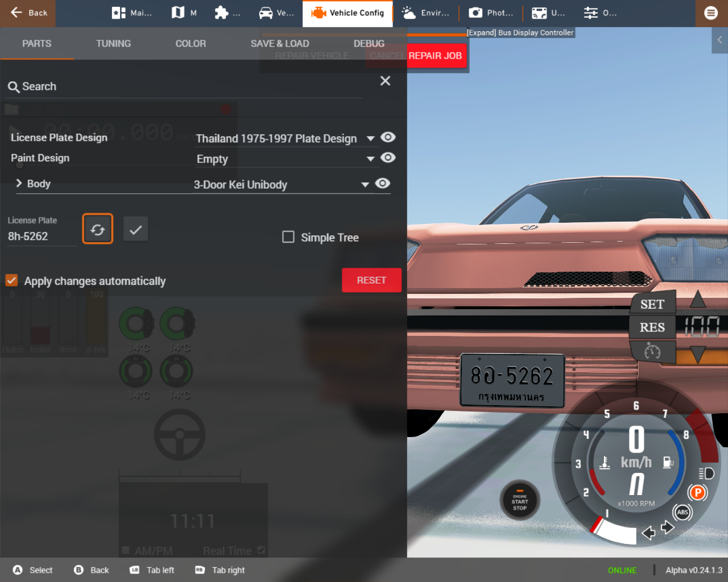Open the hamburger menu icon
Image resolution: width=728 pixels, height=582 pixels.
coord(711,13)
